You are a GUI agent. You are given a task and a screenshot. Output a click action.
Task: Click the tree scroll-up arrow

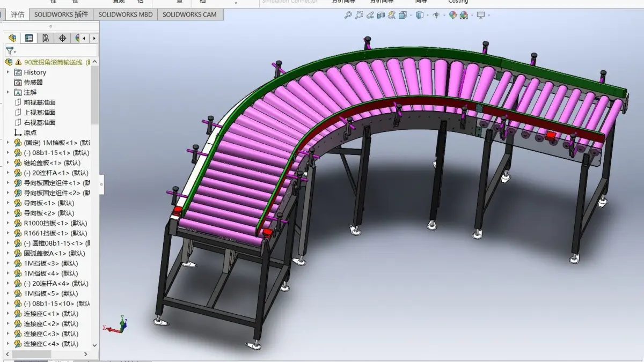pos(95,62)
